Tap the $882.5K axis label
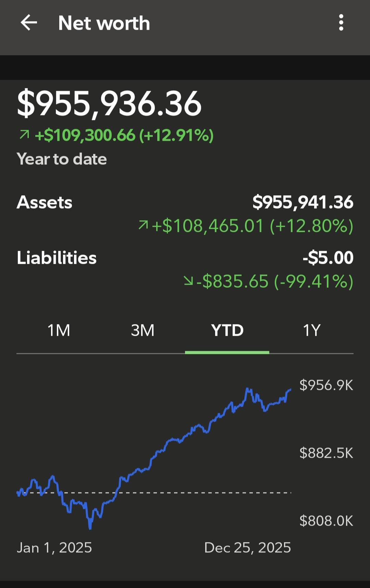This screenshot has width=370, height=588. pyautogui.click(x=326, y=453)
